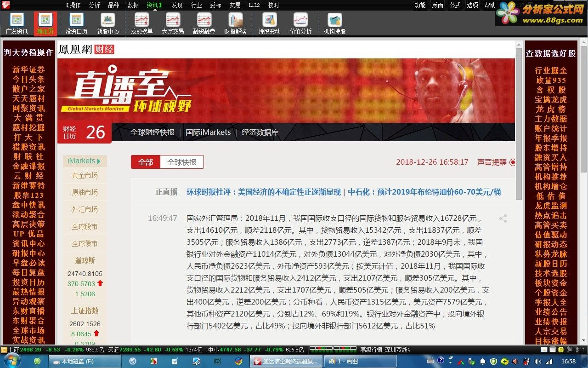Open 新股日历 in right link list
The image size is (588, 368).
click(x=551, y=264)
